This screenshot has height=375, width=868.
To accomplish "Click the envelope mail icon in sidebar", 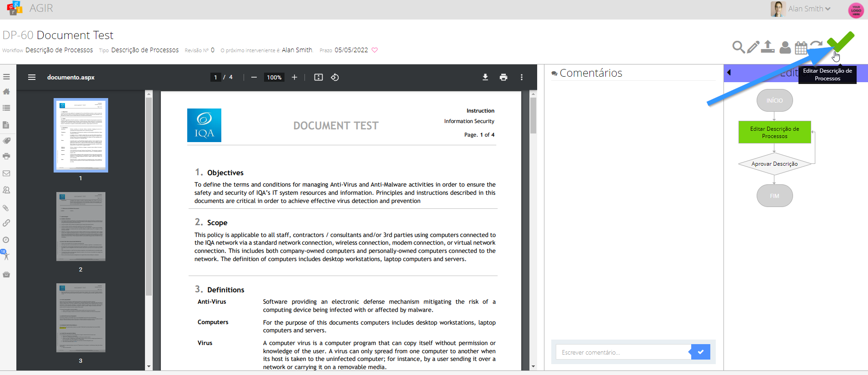I will pos(6,173).
